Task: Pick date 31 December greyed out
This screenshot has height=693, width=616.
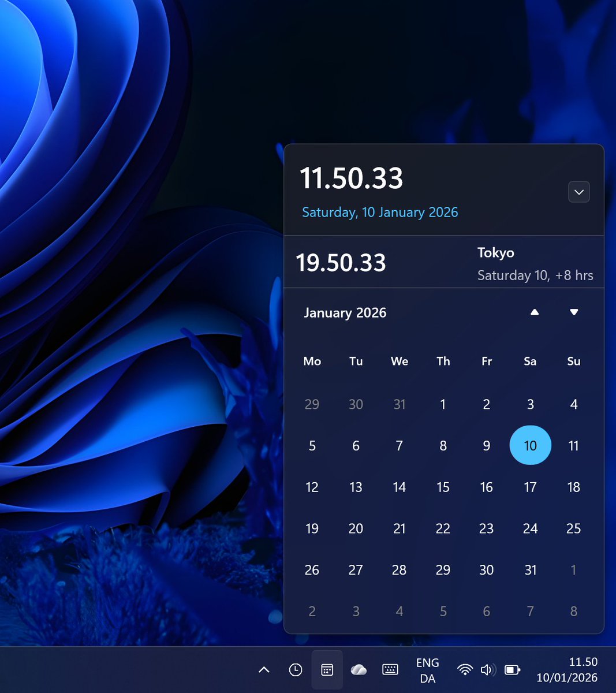Action: 400,404
